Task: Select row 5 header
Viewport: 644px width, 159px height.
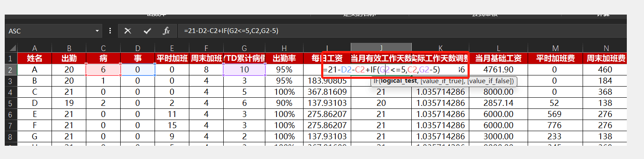Action: tap(11, 103)
